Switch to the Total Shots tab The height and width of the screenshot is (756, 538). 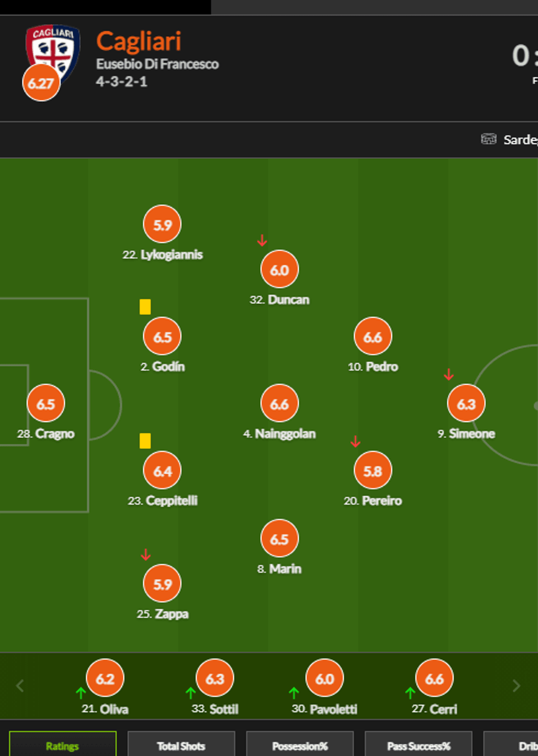[x=181, y=746]
